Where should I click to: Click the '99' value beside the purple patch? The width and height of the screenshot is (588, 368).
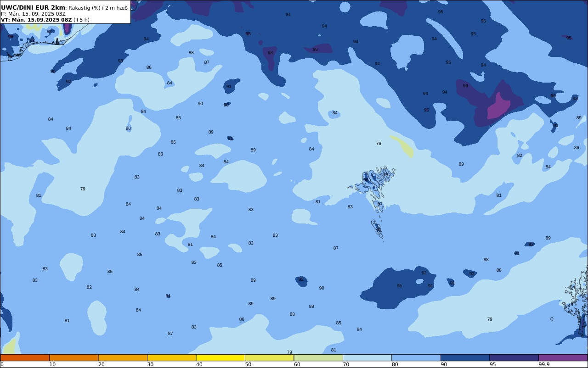tap(465, 86)
